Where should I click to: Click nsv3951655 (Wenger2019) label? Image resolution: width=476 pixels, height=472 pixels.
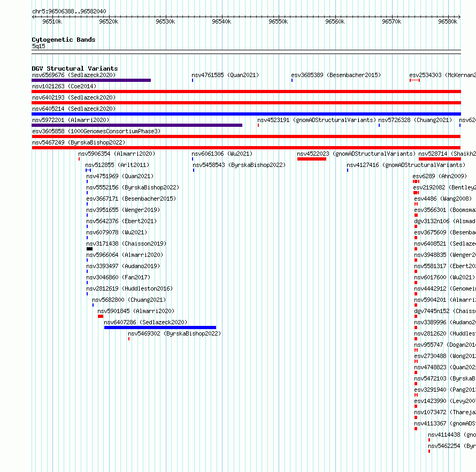coord(123,210)
